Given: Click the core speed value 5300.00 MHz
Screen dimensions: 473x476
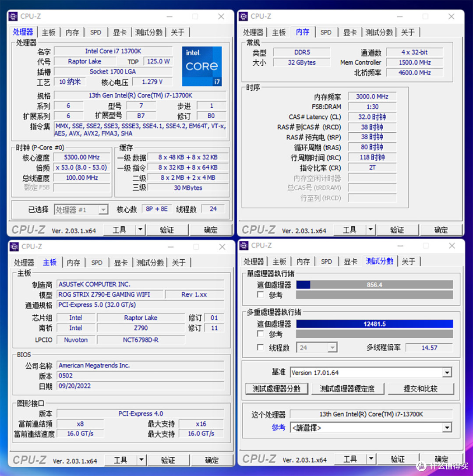Looking at the screenshot, I should point(81,157).
